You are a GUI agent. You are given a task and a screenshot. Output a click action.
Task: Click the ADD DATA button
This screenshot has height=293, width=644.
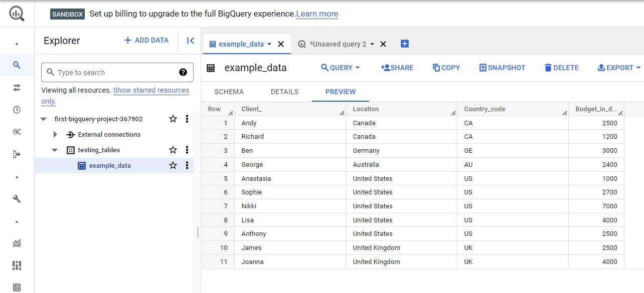click(146, 40)
